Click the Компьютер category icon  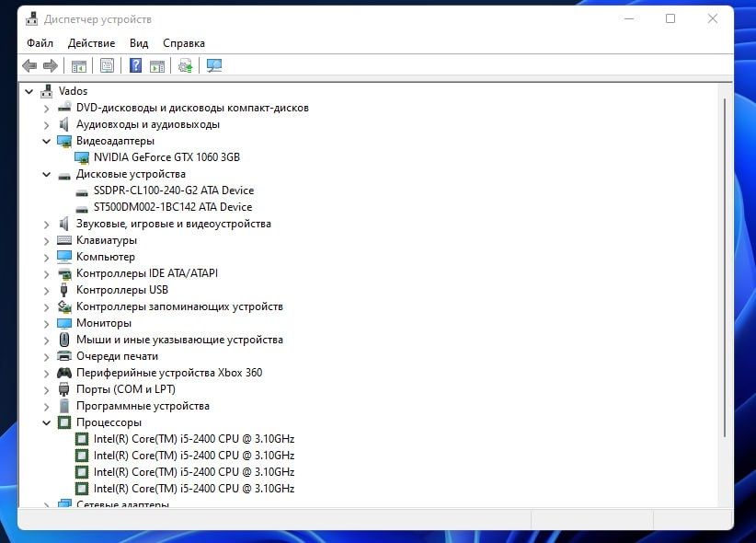[x=64, y=257]
